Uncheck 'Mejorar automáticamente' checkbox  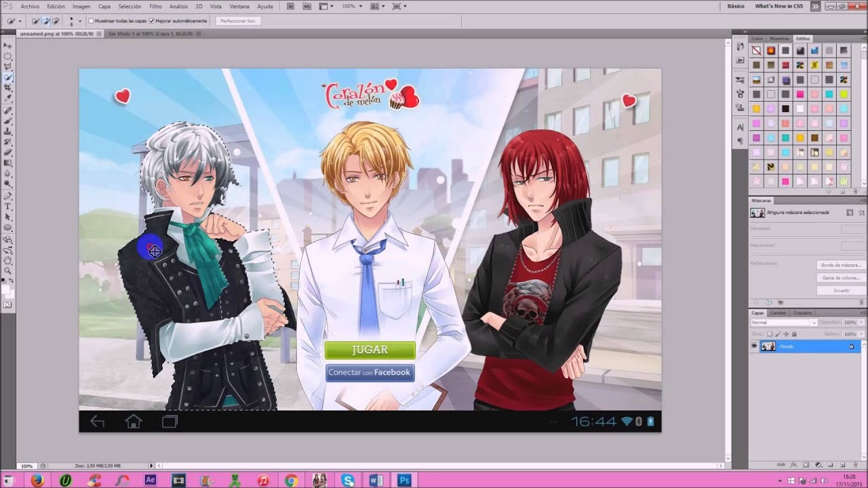(152, 21)
